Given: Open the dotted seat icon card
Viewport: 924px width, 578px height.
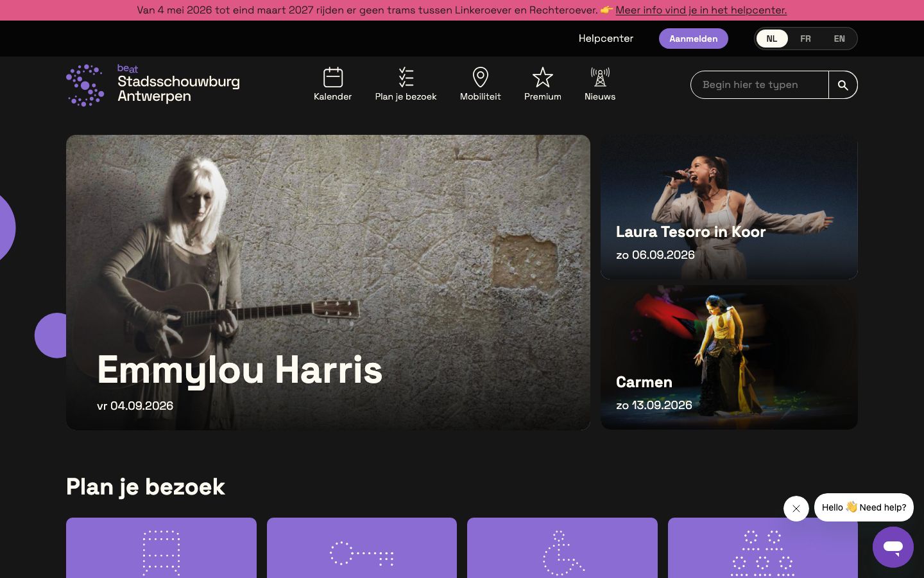Looking at the screenshot, I should 161,548.
